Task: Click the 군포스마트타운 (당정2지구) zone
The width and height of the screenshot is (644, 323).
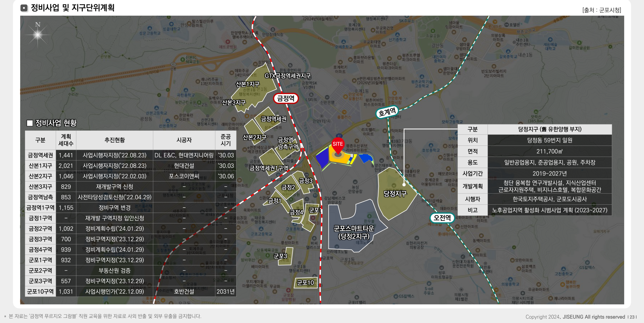Action: tap(354, 232)
